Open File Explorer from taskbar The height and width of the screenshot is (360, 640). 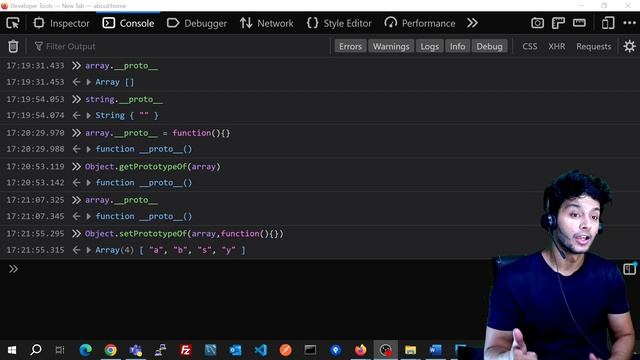coord(411,350)
